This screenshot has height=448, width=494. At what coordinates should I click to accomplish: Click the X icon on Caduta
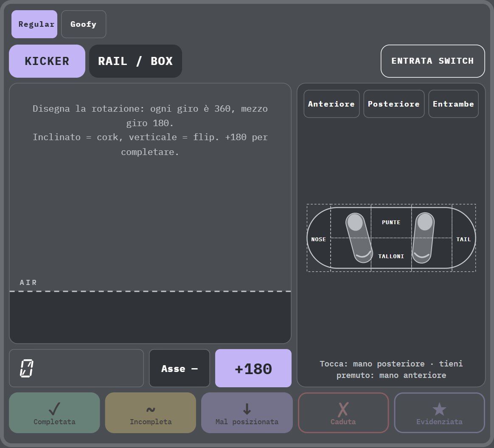[x=343, y=409]
